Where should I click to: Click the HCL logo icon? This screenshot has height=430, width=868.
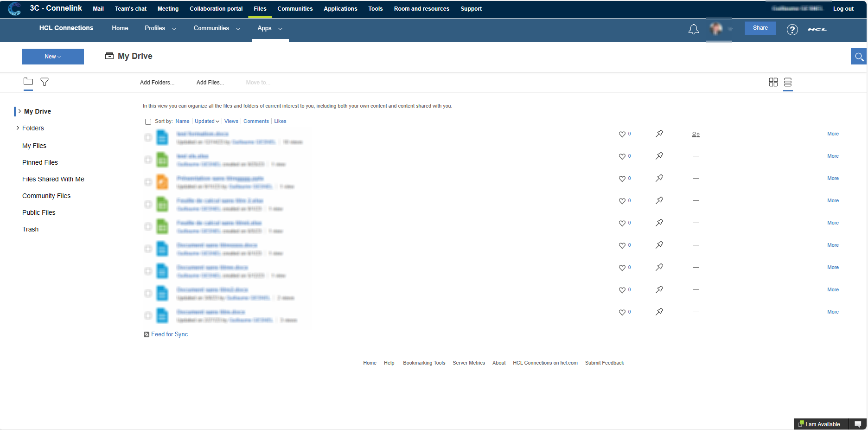(817, 29)
